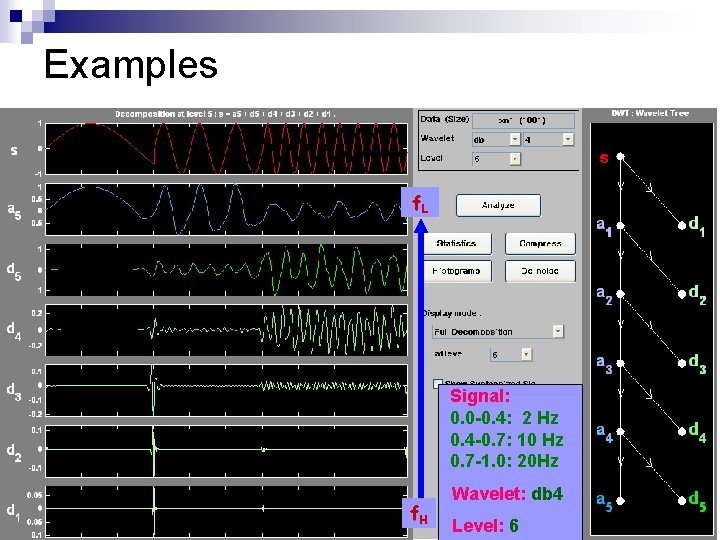Select node d1 in the wavelet tree

[x=682, y=225]
